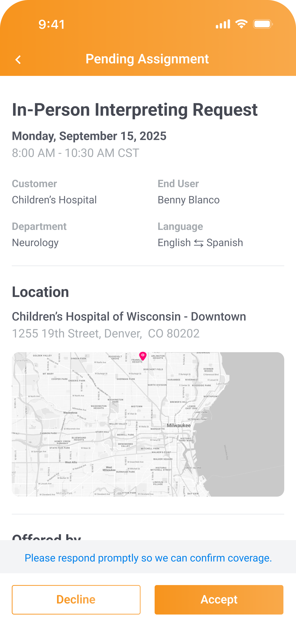
Task: Tap the Pending Assignment header title
Action: 147,59
